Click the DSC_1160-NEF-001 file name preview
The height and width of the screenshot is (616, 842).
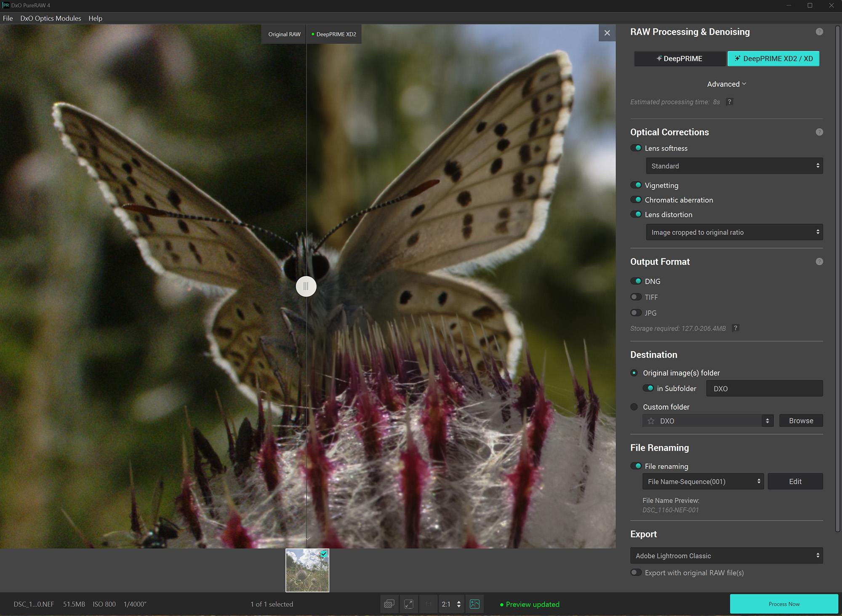click(670, 510)
